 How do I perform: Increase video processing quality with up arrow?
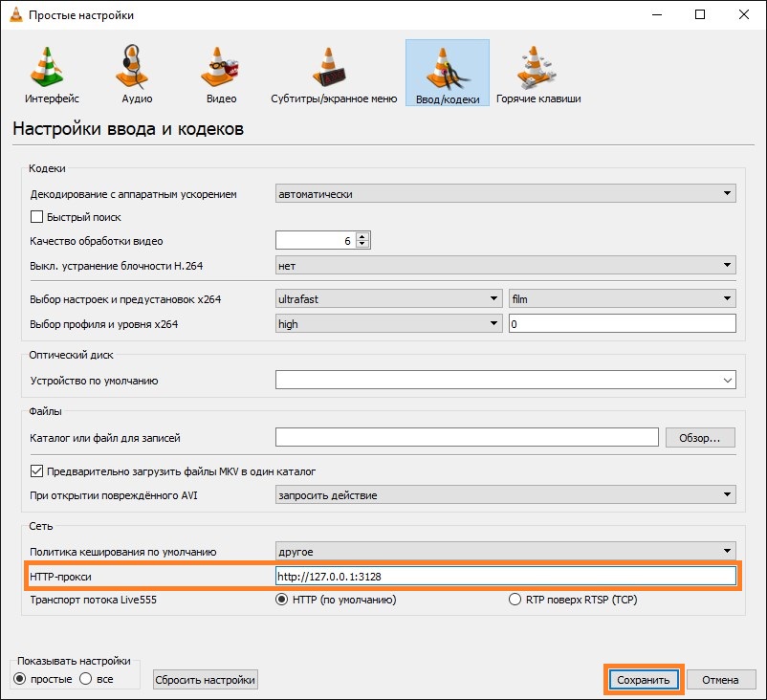coord(362,236)
